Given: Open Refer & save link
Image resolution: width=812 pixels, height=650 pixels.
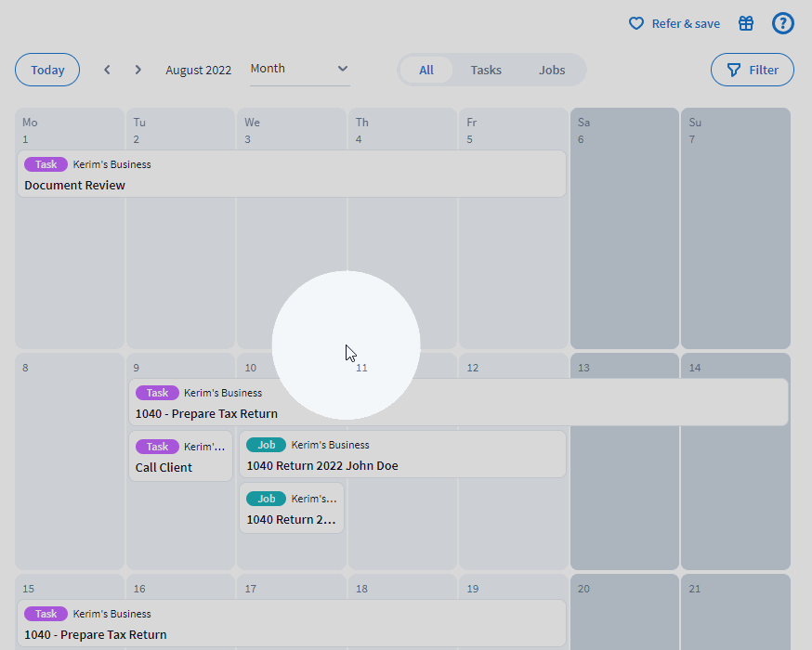Looking at the screenshot, I should pyautogui.click(x=686, y=23).
